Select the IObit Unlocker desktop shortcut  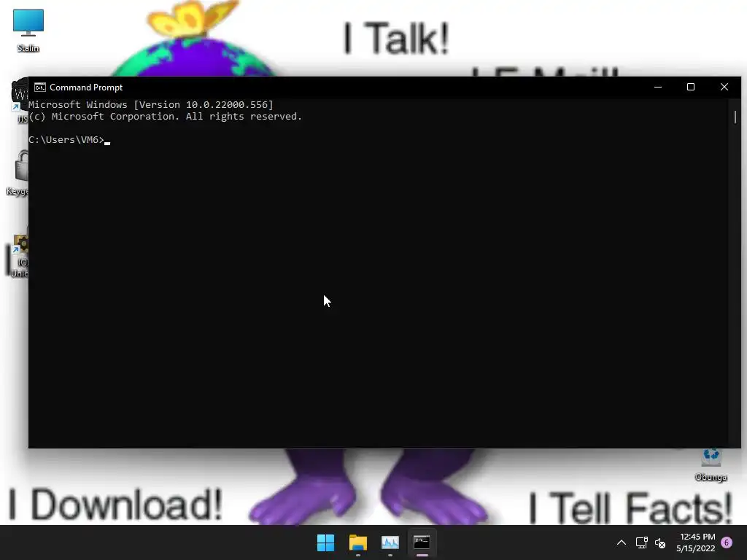[x=19, y=252]
